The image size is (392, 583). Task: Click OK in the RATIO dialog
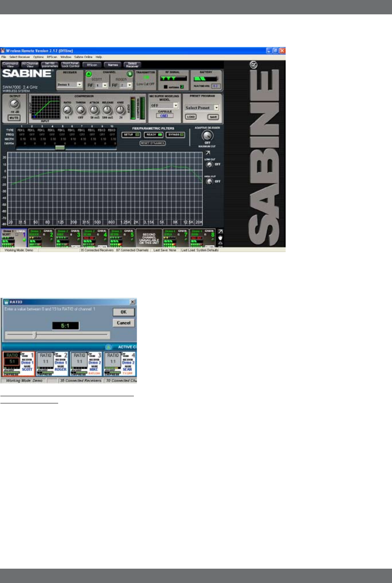coord(123,312)
